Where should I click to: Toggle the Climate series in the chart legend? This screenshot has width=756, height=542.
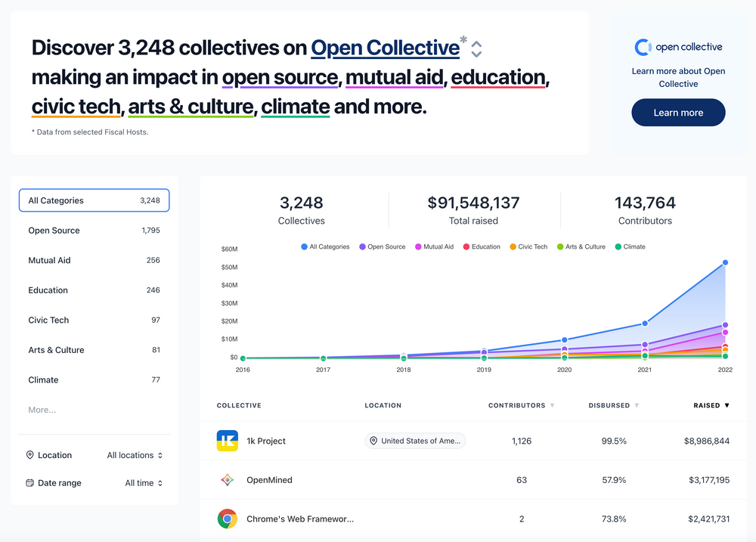point(630,246)
